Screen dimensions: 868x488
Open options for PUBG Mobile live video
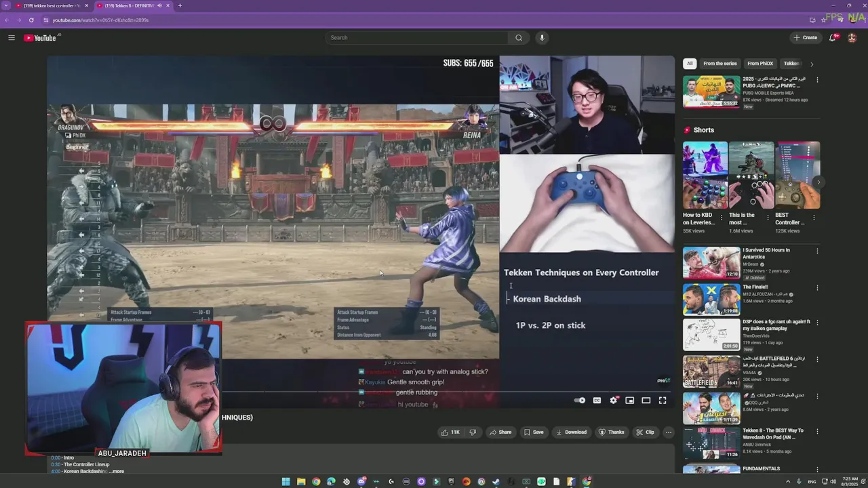(817, 80)
